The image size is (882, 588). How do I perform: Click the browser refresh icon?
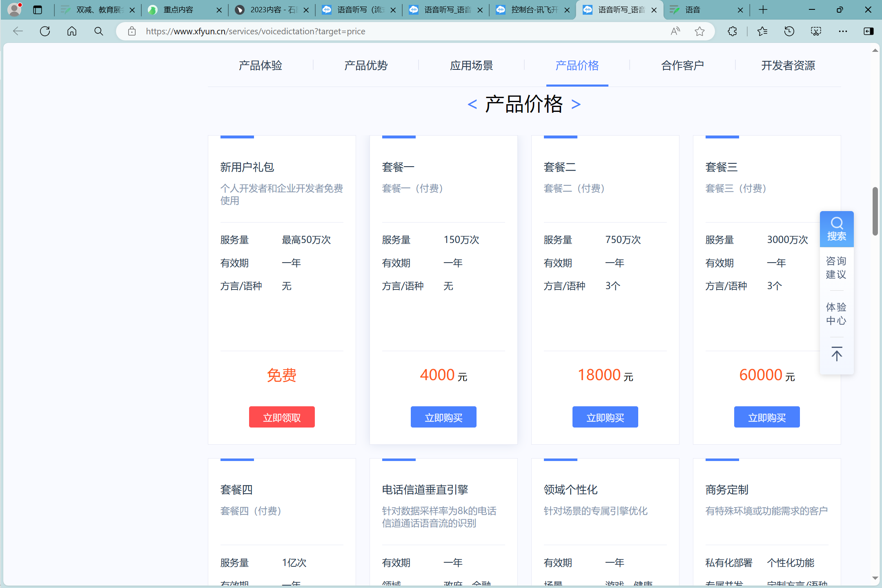pos(45,31)
